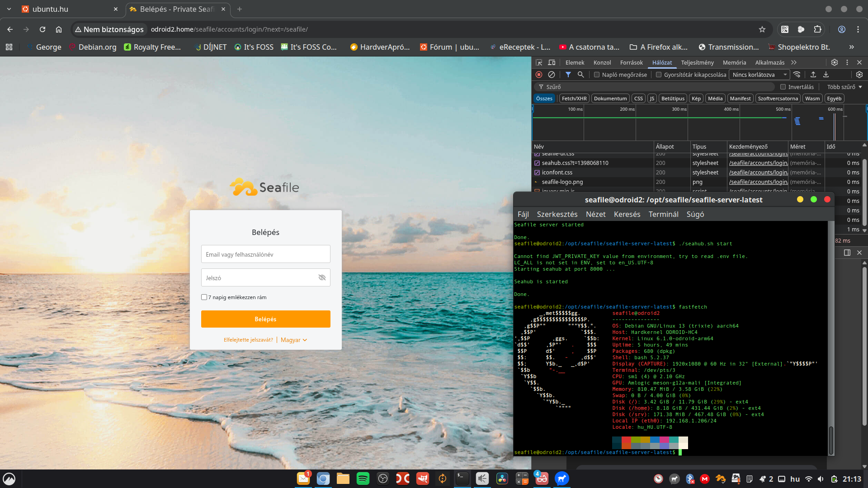
Task: Open the application launcher menu in taskbar
Action: (x=9, y=479)
